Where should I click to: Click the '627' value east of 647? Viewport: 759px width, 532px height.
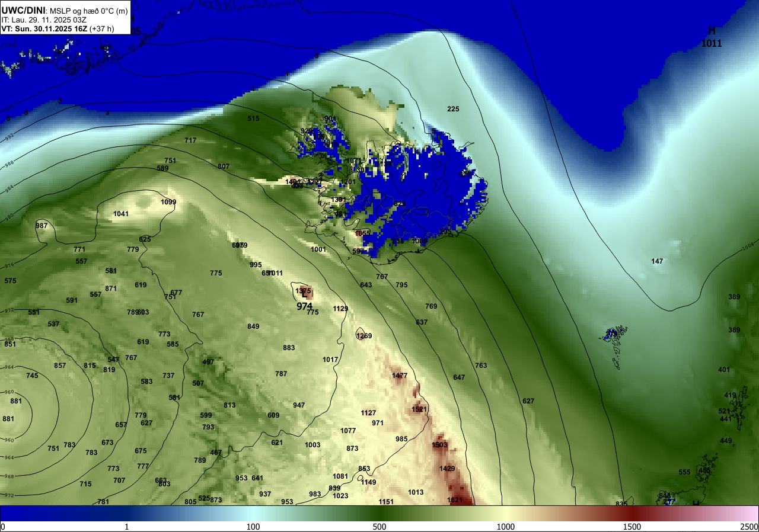click(528, 401)
